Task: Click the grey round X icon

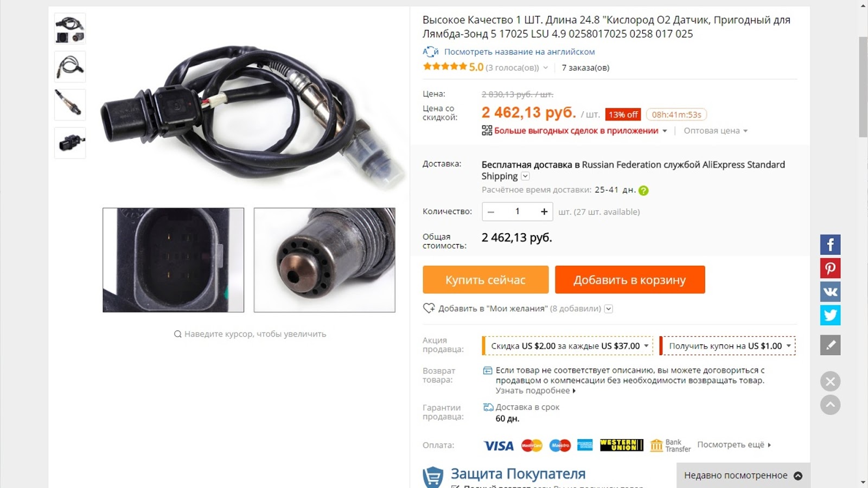Action: pyautogui.click(x=830, y=381)
